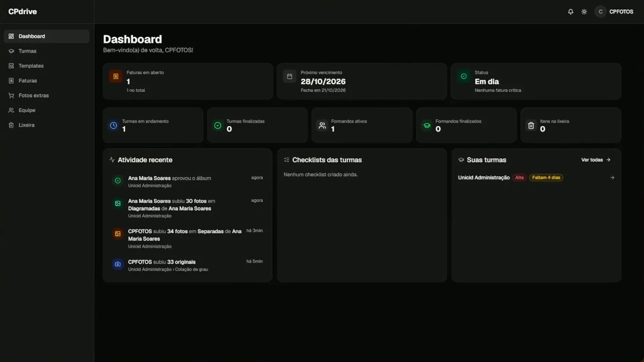Click the CPdrive logo text
Screen dimensions: 644x362
[x=22, y=12]
